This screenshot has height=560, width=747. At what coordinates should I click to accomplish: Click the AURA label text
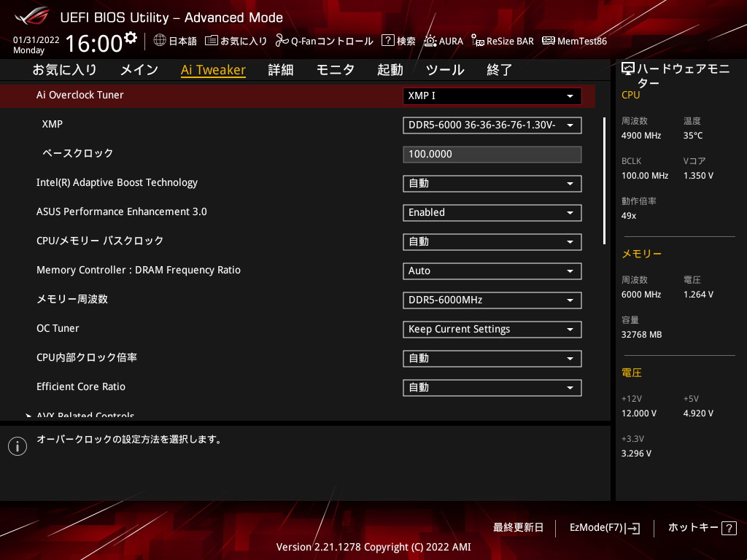451,41
